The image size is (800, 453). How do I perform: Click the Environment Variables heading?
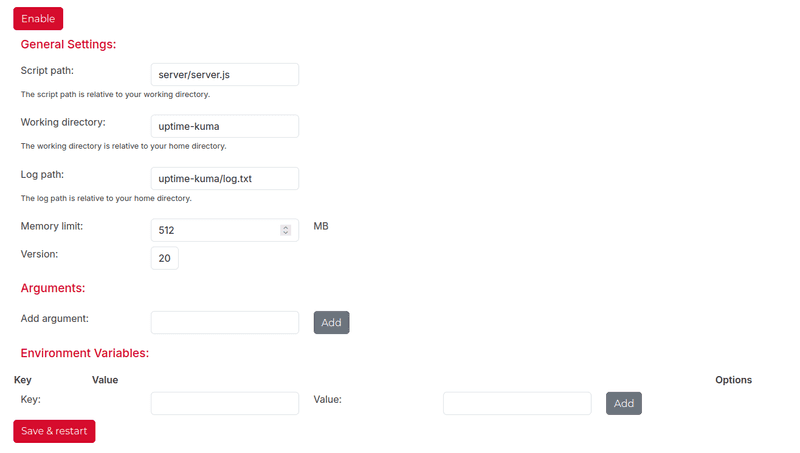tap(84, 353)
